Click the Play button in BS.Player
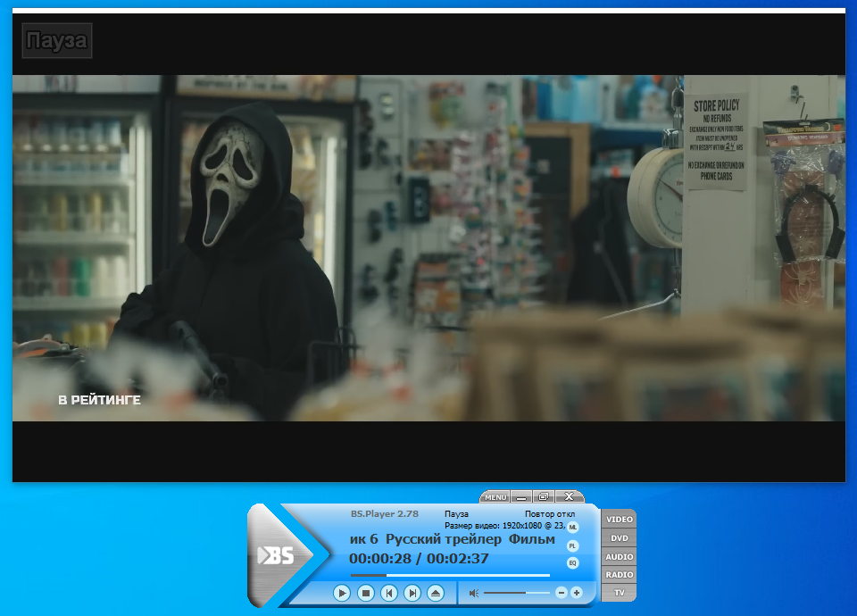Viewport: 857px width, 616px height. point(342,593)
